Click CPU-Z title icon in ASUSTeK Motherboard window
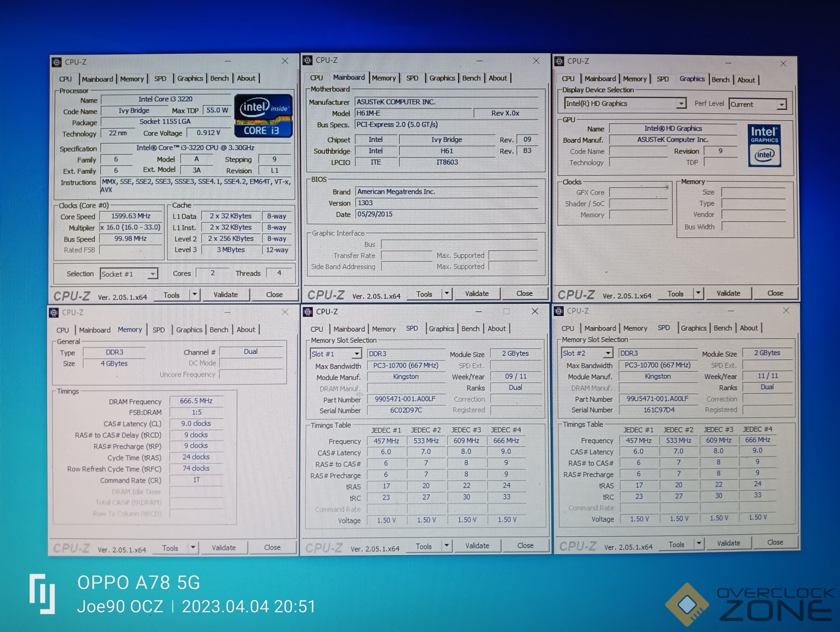The height and width of the screenshot is (632, 840). (x=308, y=61)
